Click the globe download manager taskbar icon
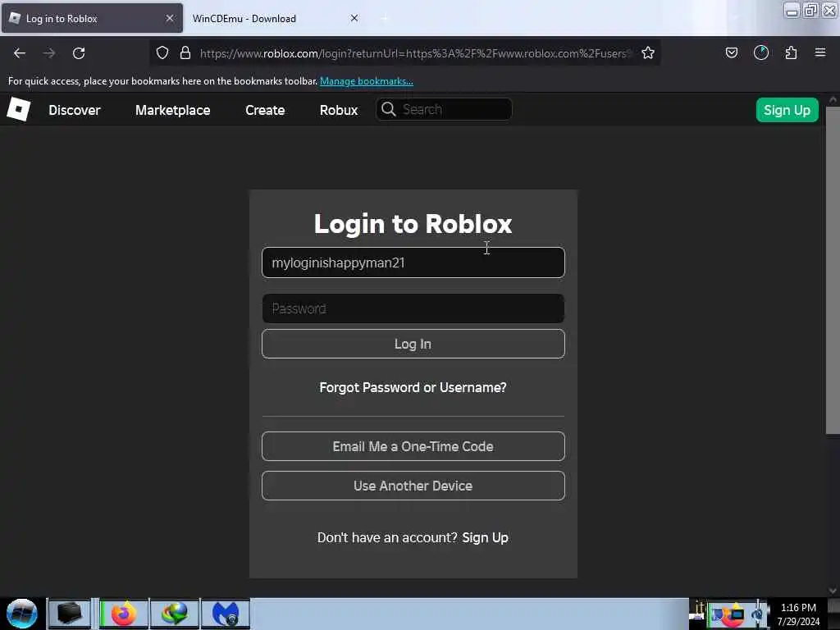Screen dimensions: 840x630 tap(175, 614)
